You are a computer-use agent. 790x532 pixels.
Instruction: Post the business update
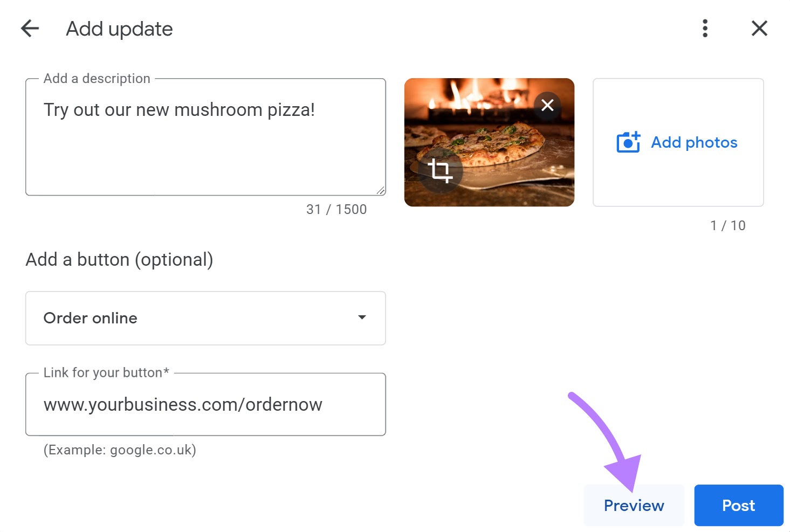tap(738, 505)
